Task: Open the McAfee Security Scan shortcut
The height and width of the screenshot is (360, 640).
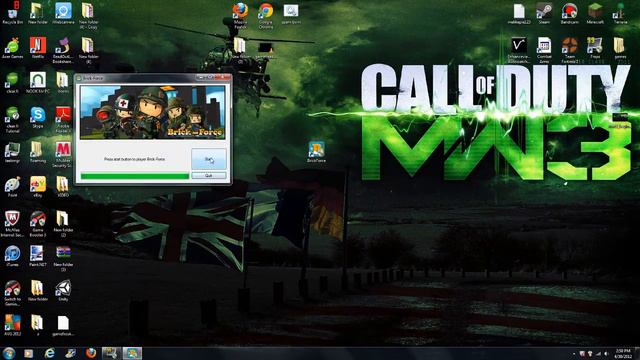Action: (x=63, y=154)
